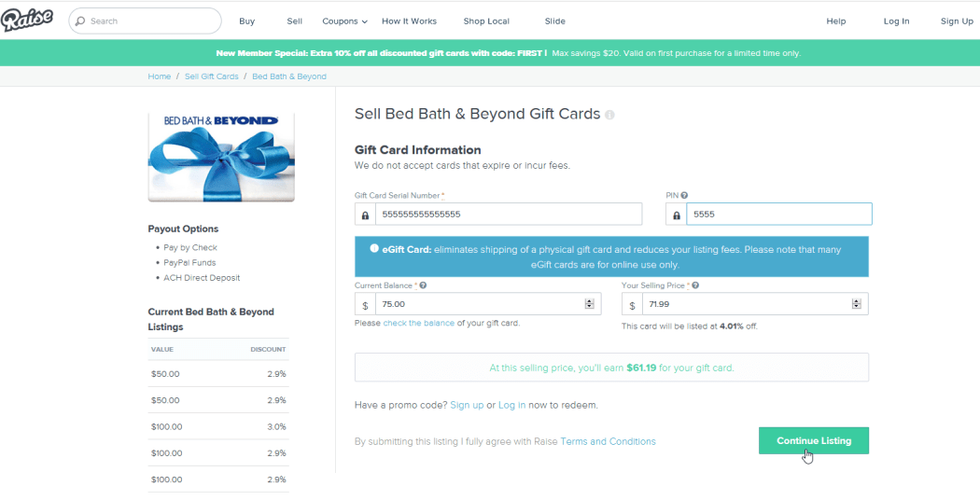Screen dimensions: 980x500
Task: Open the Sell menu item
Action: [294, 21]
